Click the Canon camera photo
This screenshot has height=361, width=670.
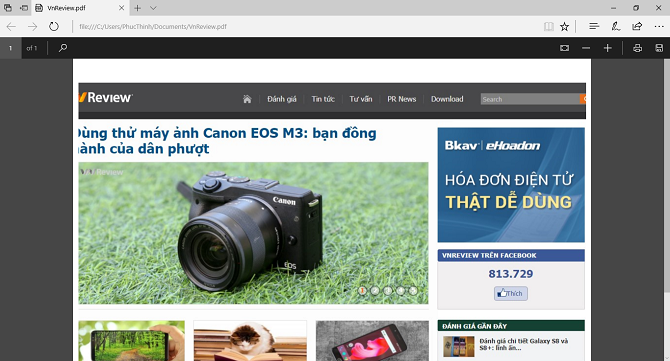[253, 233]
